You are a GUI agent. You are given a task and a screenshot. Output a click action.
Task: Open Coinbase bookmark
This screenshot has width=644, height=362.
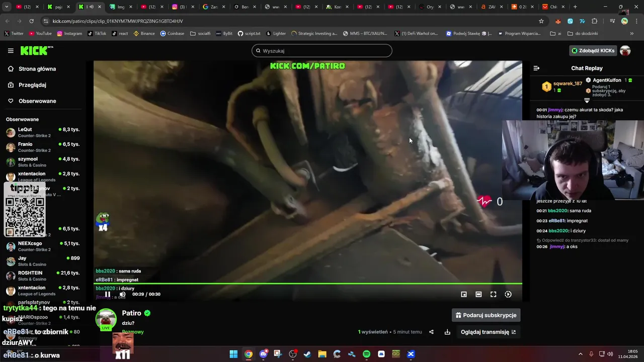(x=172, y=33)
